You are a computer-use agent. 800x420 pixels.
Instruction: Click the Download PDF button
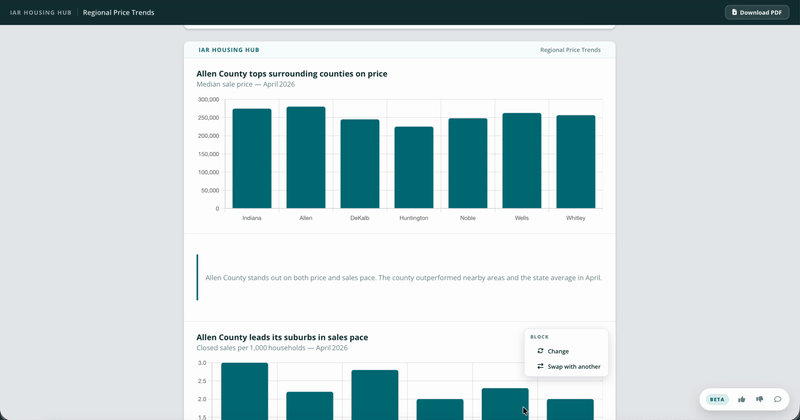(757, 12)
